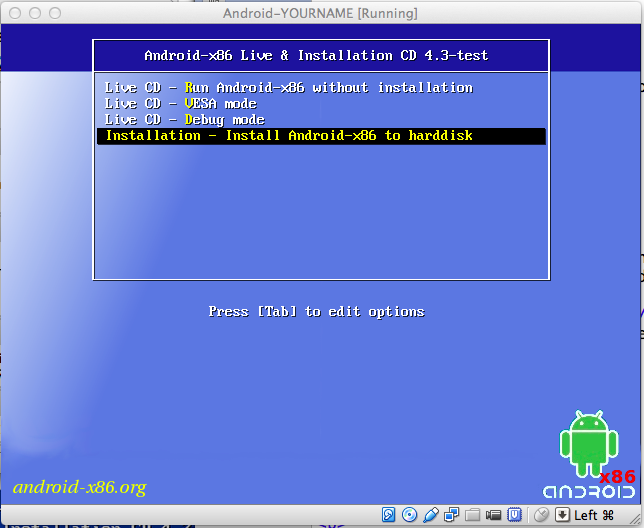The height and width of the screenshot is (528, 644).
Task: Toggle the video capture camera icon
Action: [493, 515]
